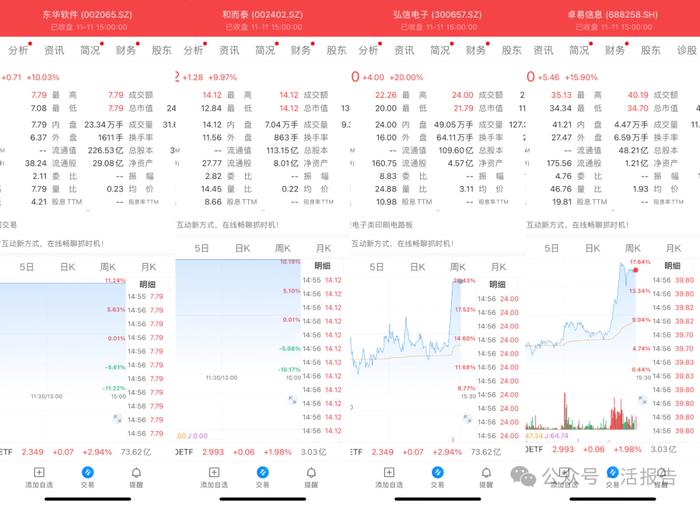Switch 和而泰 chart to 5日
This screenshot has height=505, width=700.
(x=201, y=248)
